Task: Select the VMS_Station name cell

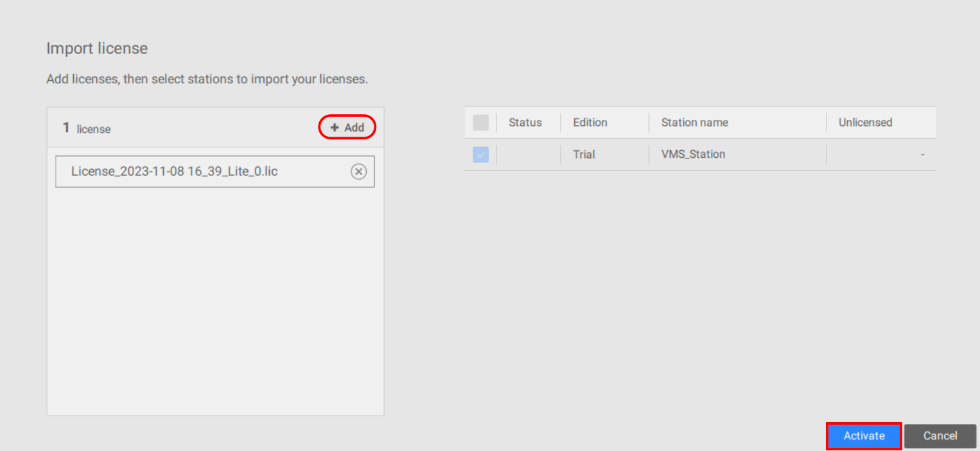Action: [x=694, y=155]
